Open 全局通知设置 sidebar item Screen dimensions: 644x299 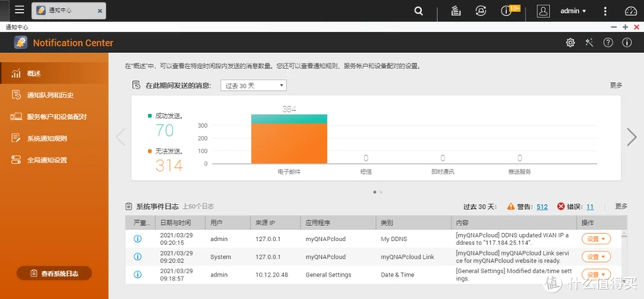click(54, 161)
